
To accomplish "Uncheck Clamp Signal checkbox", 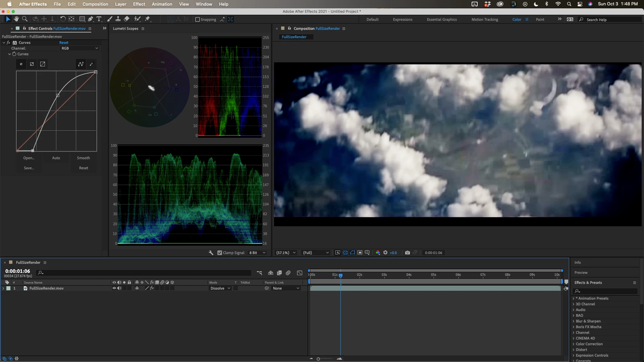I will pyautogui.click(x=220, y=253).
